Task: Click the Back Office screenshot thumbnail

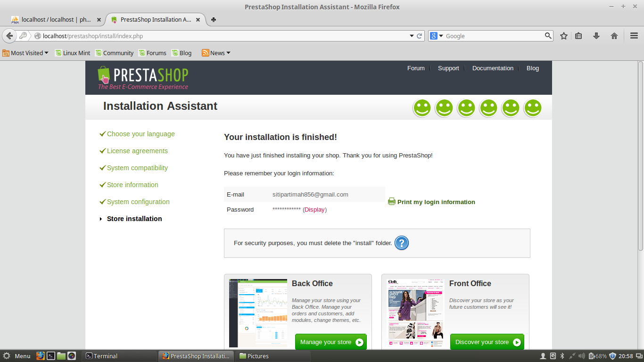Action: coord(258,313)
